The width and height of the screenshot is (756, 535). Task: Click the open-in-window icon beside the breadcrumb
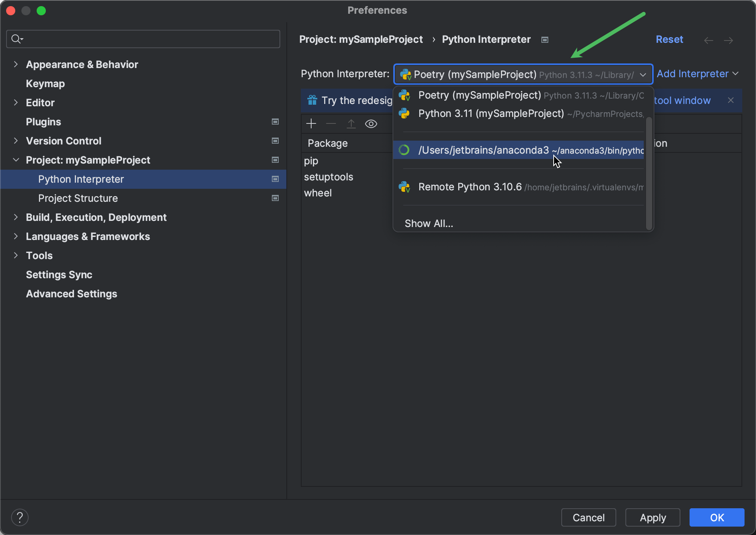pyautogui.click(x=545, y=39)
